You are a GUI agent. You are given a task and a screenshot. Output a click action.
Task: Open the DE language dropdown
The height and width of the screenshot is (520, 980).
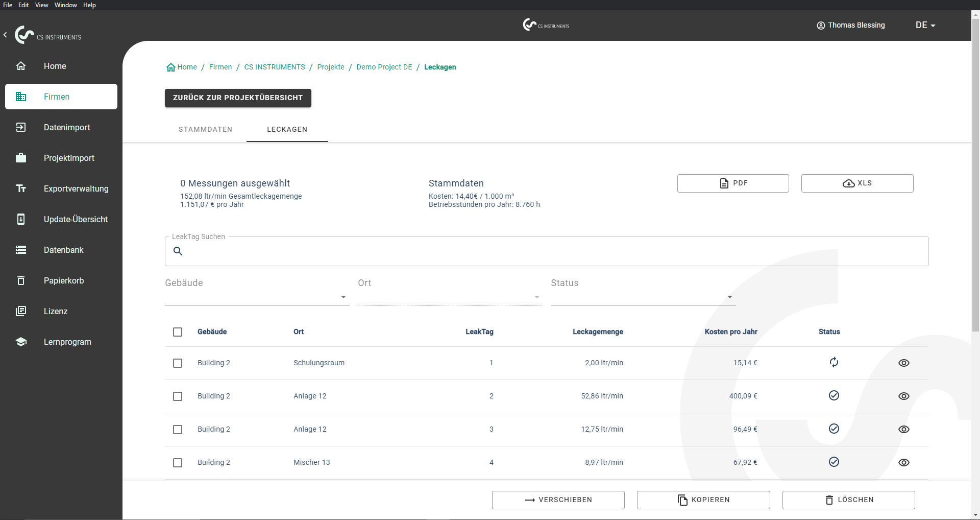click(925, 25)
